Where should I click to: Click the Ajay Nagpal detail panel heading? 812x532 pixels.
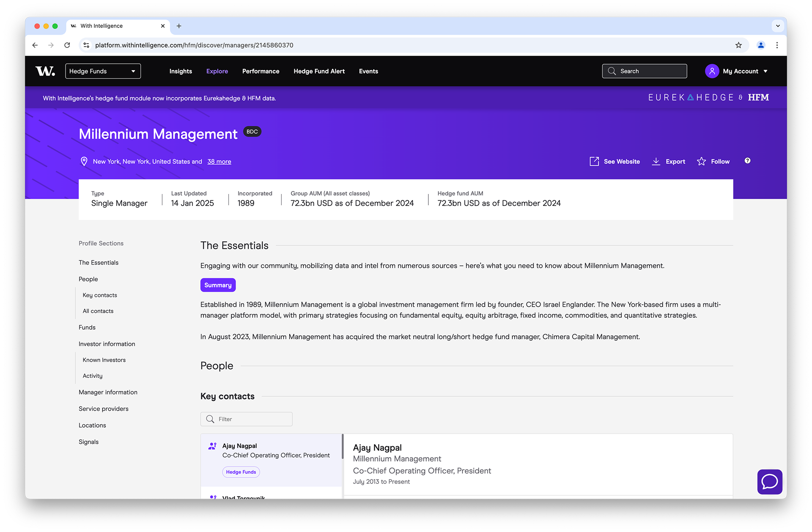(377, 447)
